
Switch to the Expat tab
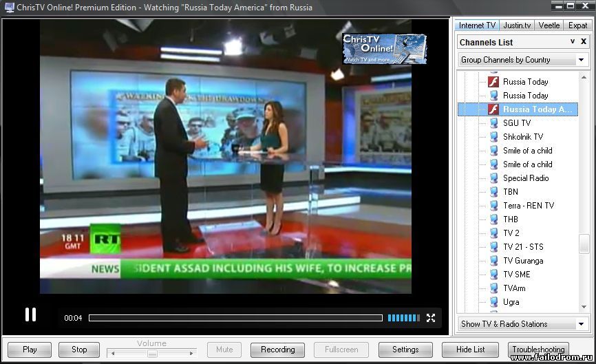[577, 25]
